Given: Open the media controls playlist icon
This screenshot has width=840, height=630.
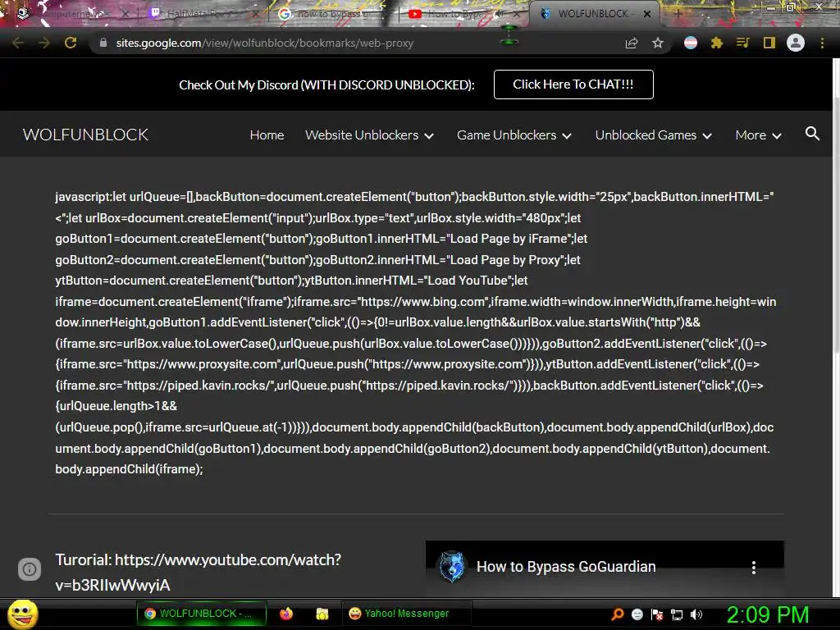Looking at the screenshot, I should tap(742, 43).
